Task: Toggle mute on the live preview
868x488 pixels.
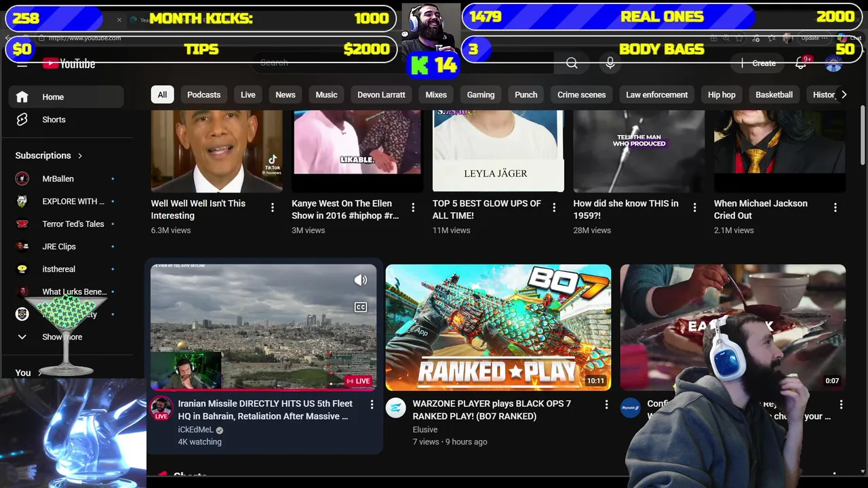Action: tap(361, 280)
